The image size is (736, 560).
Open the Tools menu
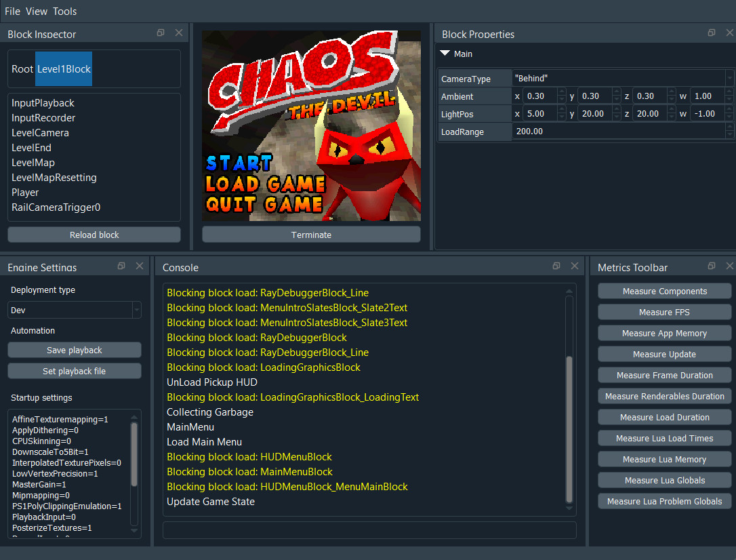coord(65,12)
